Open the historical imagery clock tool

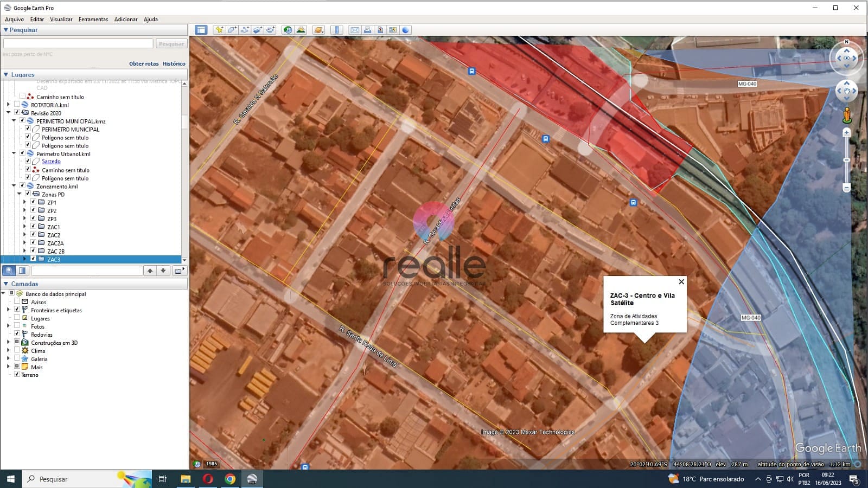[x=288, y=30]
